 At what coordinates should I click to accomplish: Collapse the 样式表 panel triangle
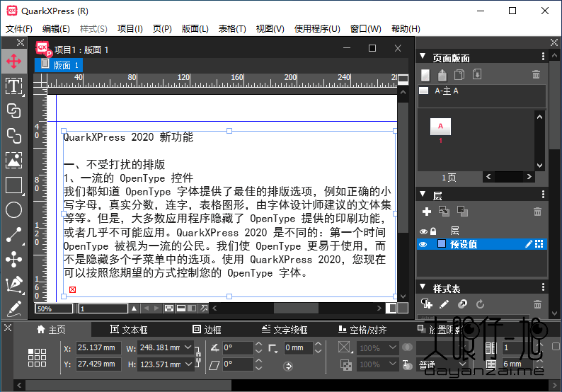pos(423,287)
